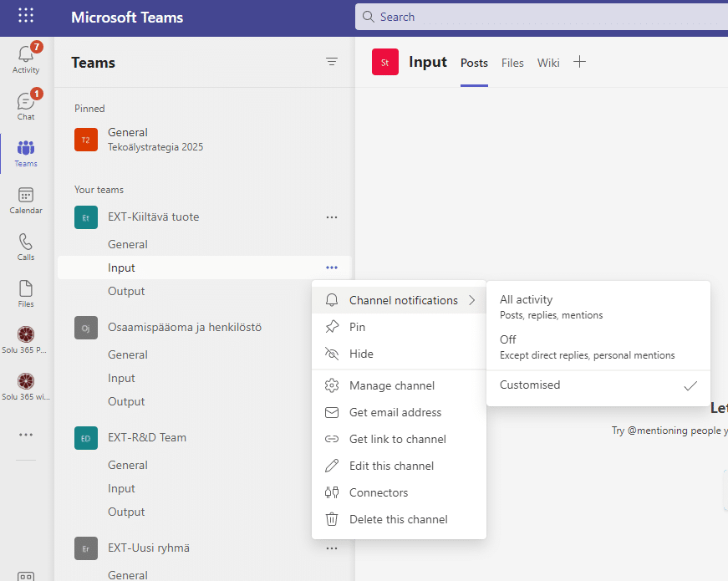This screenshot has width=728, height=581.
Task: Open more options for Input channel
Action: click(332, 268)
